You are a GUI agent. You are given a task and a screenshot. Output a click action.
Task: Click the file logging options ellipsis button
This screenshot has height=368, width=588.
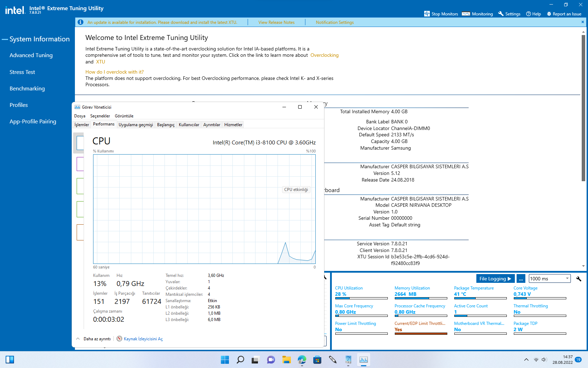[521, 279]
